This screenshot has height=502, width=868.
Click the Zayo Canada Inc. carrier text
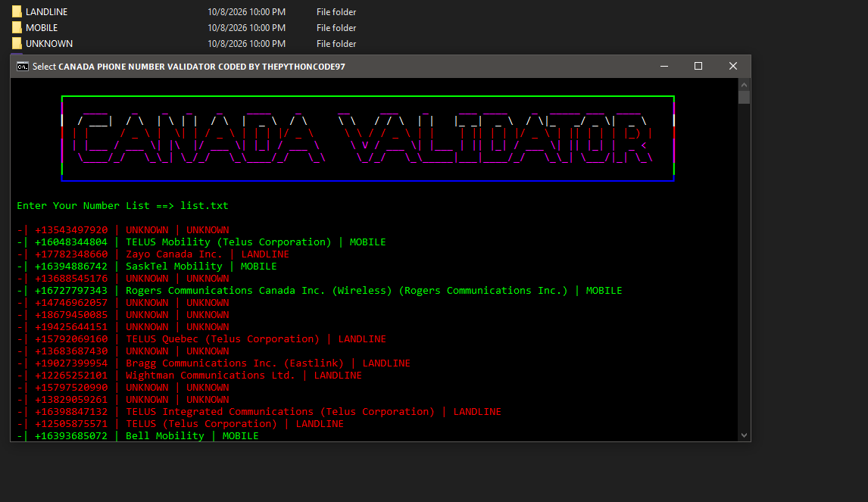(173, 254)
